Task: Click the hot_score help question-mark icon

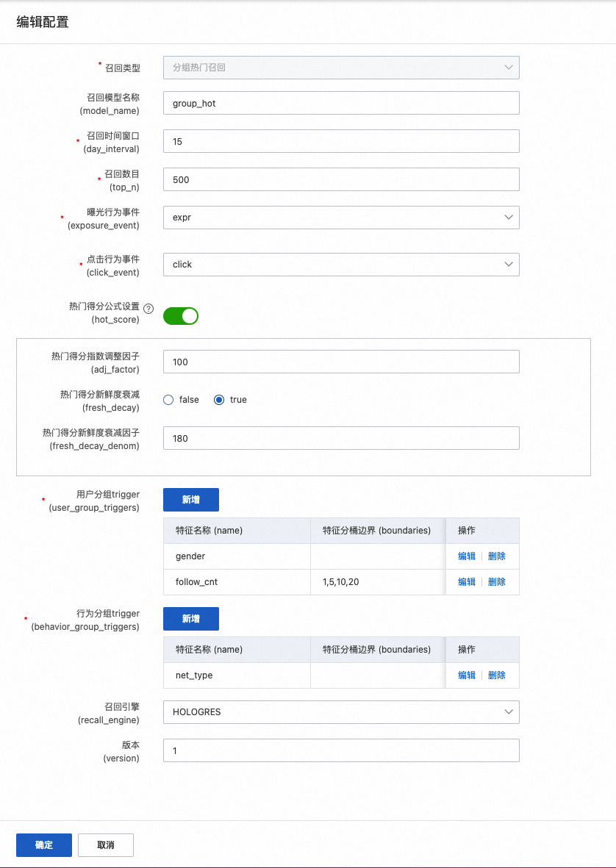Action: (148, 309)
